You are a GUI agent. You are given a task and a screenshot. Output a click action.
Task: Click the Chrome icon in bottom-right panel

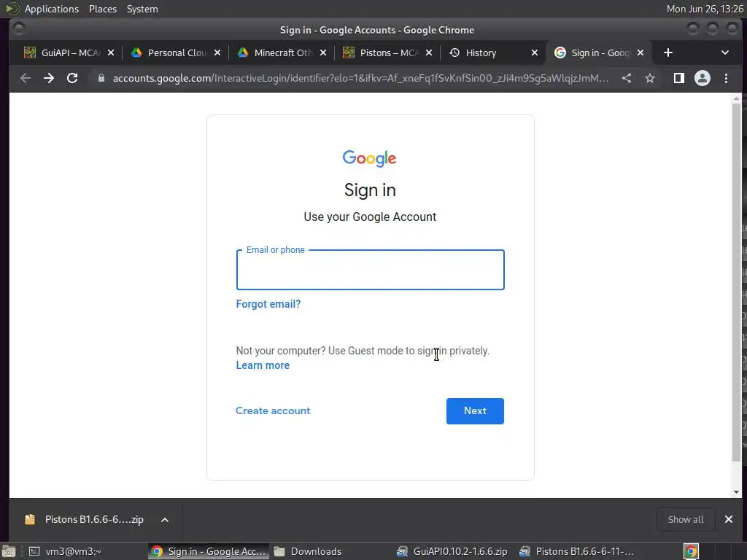point(691,551)
